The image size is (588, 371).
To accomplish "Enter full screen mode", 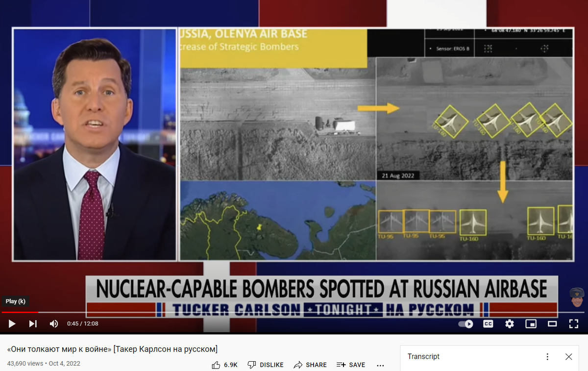I will tap(573, 324).
